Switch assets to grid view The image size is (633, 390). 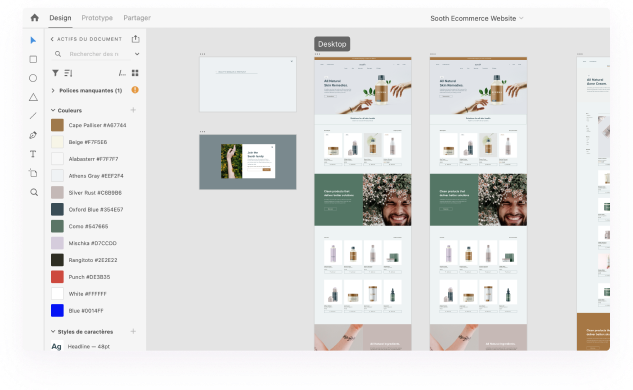pyautogui.click(x=135, y=73)
